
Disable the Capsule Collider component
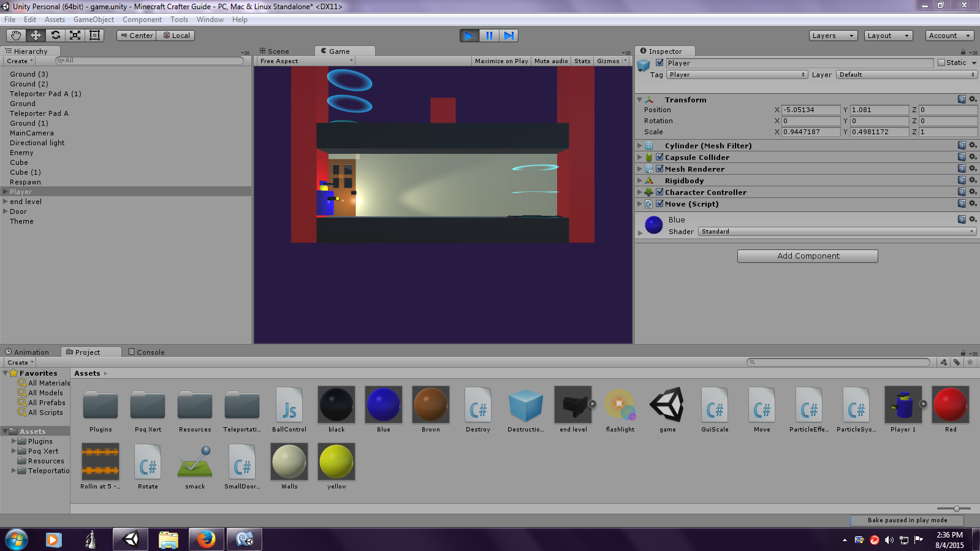[x=659, y=157]
